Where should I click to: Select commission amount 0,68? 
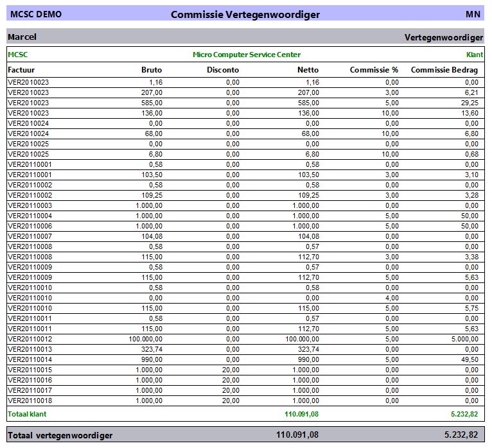point(471,154)
